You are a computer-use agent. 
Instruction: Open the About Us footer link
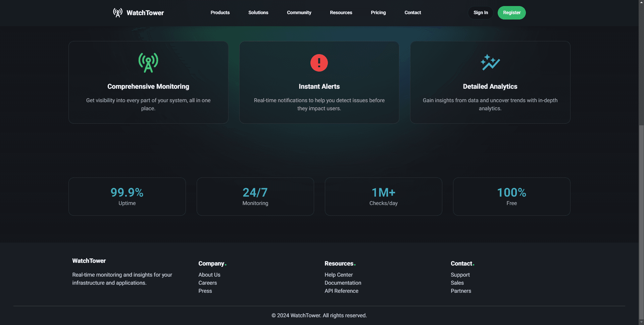click(x=209, y=275)
